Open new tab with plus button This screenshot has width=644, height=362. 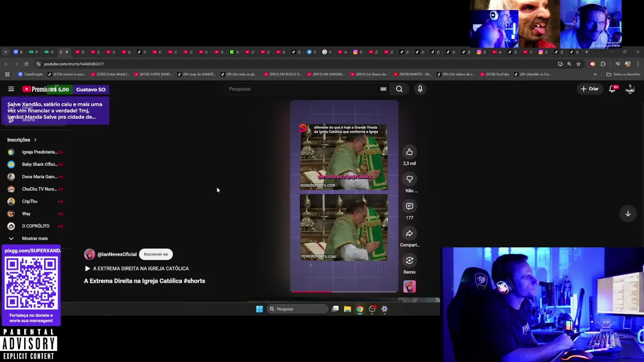(x=586, y=52)
